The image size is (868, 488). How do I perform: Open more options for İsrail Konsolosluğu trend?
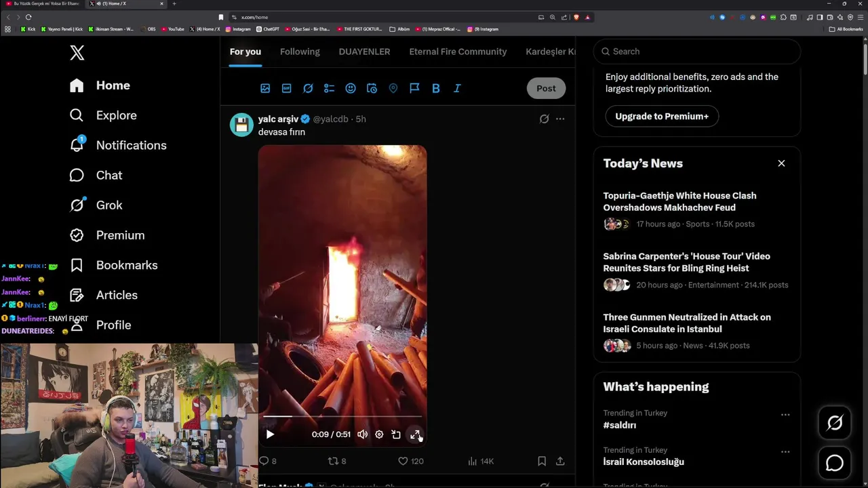coord(785,451)
